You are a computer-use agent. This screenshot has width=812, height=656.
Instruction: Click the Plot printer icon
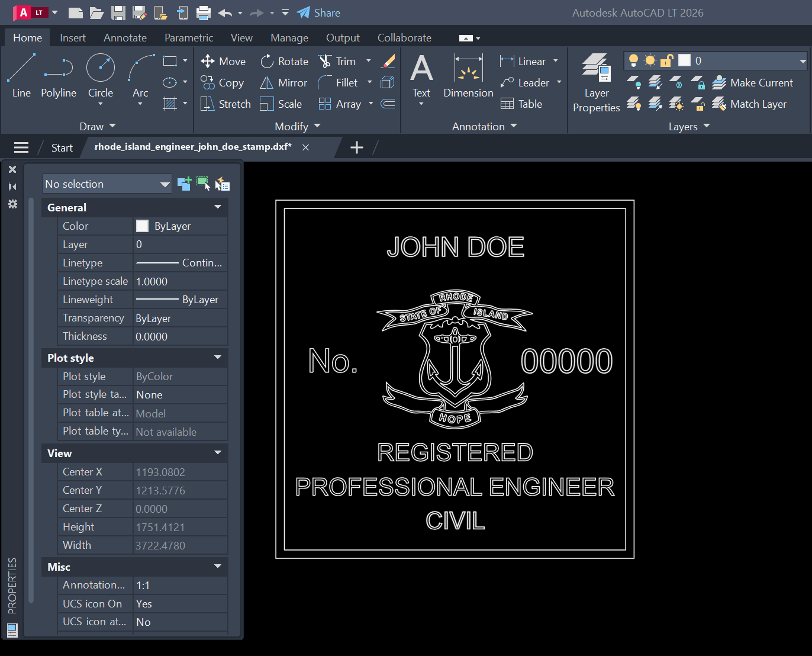pyautogui.click(x=204, y=12)
